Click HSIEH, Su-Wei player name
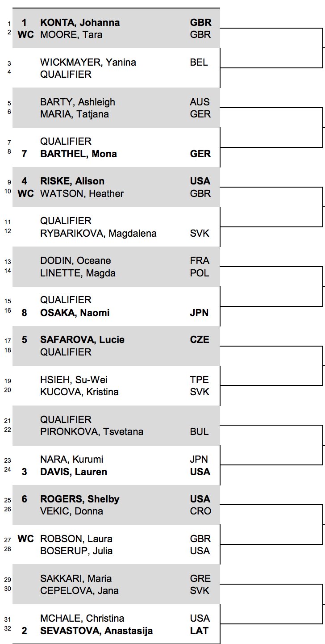 [74, 380]
